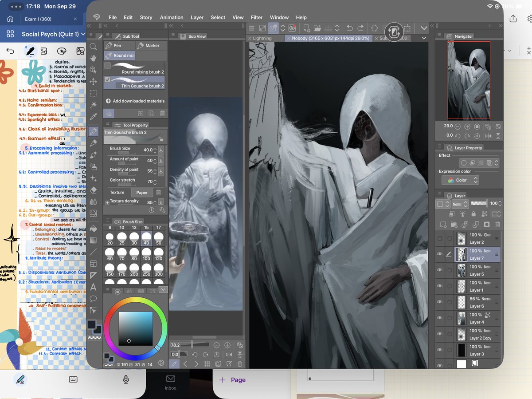Select the Object operation cube tool
532x399 pixels.
tap(93, 70)
